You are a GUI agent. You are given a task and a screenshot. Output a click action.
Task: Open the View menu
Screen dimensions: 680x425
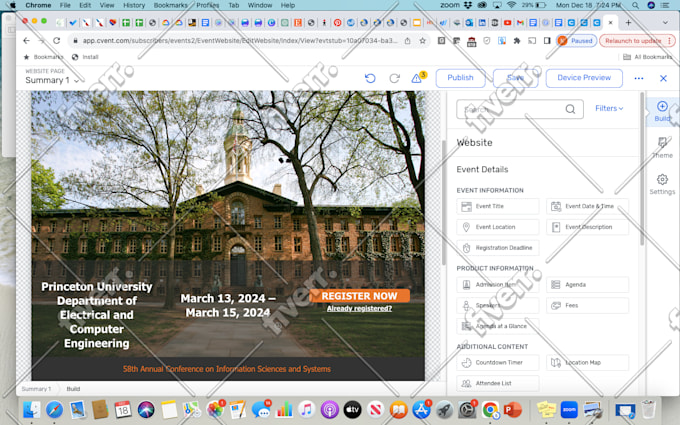coord(107,5)
